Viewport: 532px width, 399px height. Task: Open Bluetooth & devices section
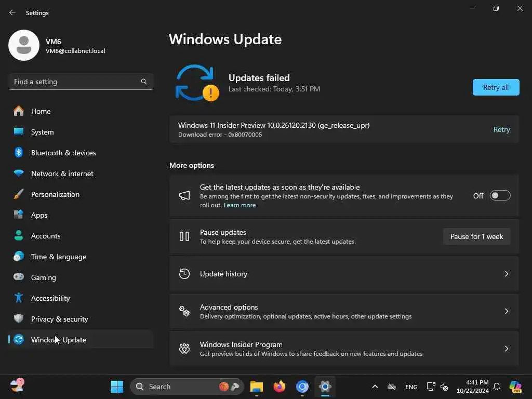pyautogui.click(x=81, y=153)
